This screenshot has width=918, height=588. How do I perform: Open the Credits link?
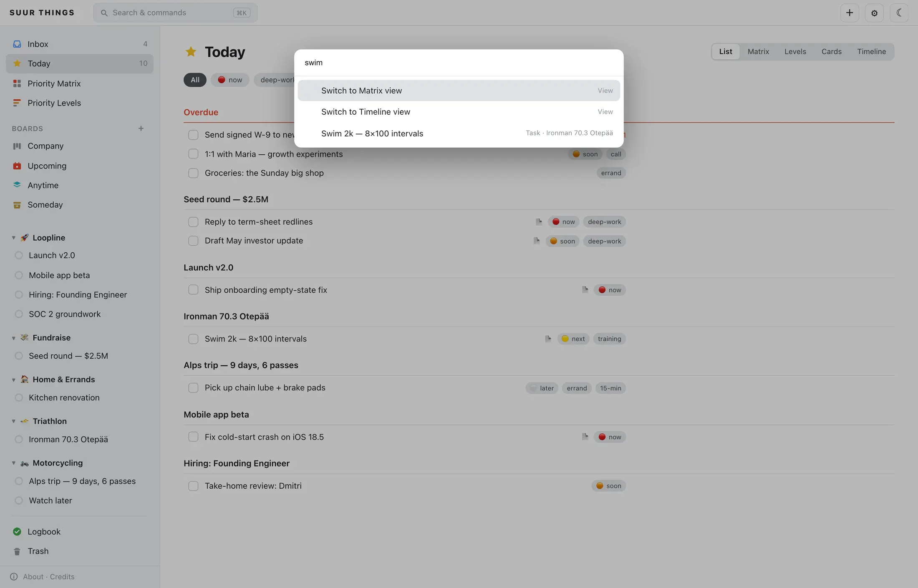click(x=62, y=577)
